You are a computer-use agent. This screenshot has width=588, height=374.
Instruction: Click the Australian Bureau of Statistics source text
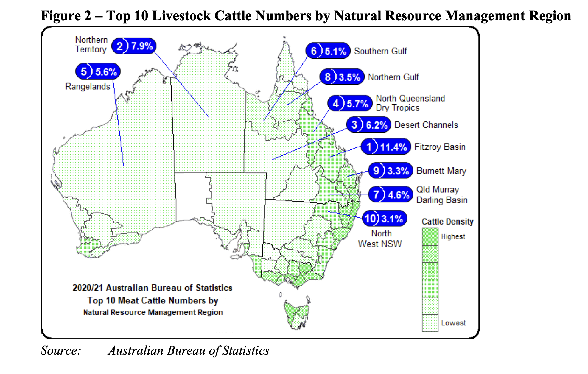coord(189,350)
